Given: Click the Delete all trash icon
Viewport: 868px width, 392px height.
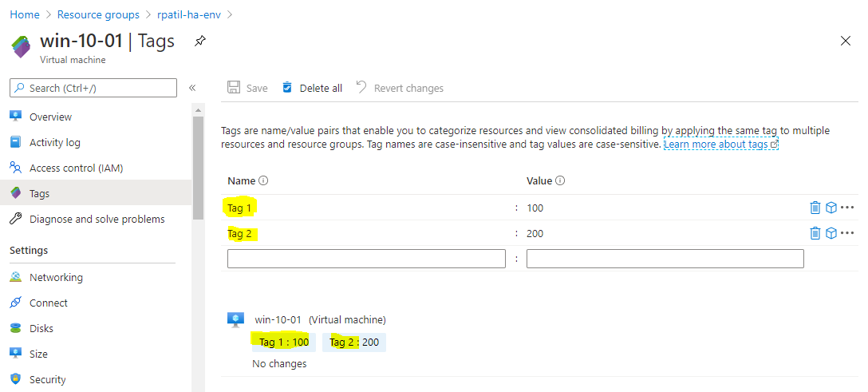Looking at the screenshot, I should (x=287, y=88).
